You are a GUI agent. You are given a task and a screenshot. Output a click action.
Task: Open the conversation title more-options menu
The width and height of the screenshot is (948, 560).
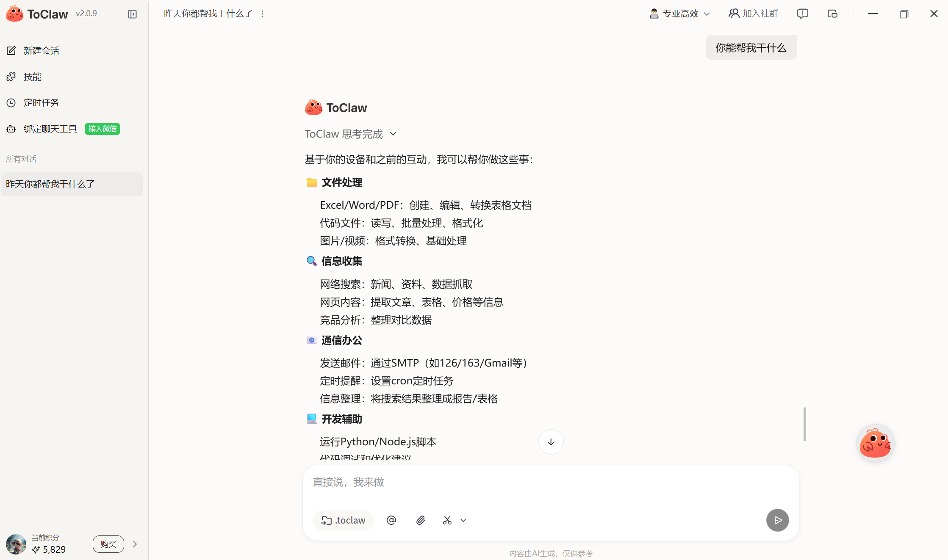click(x=263, y=14)
